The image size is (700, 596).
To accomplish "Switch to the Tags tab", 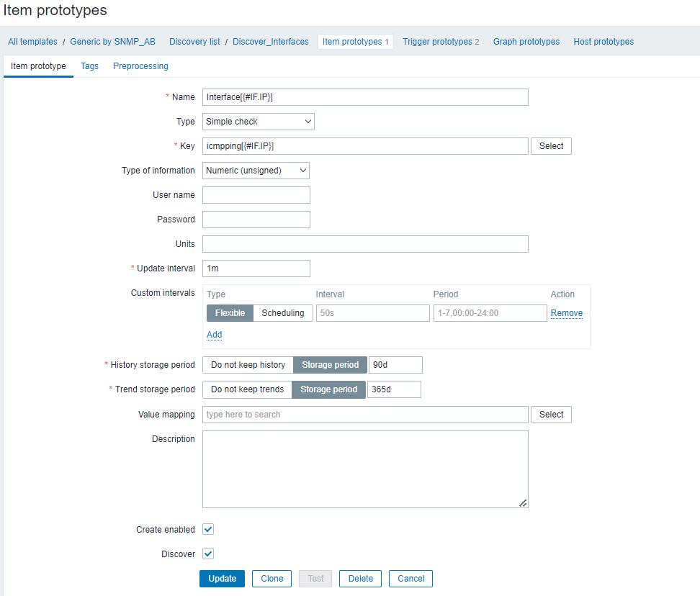I will [89, 66].
